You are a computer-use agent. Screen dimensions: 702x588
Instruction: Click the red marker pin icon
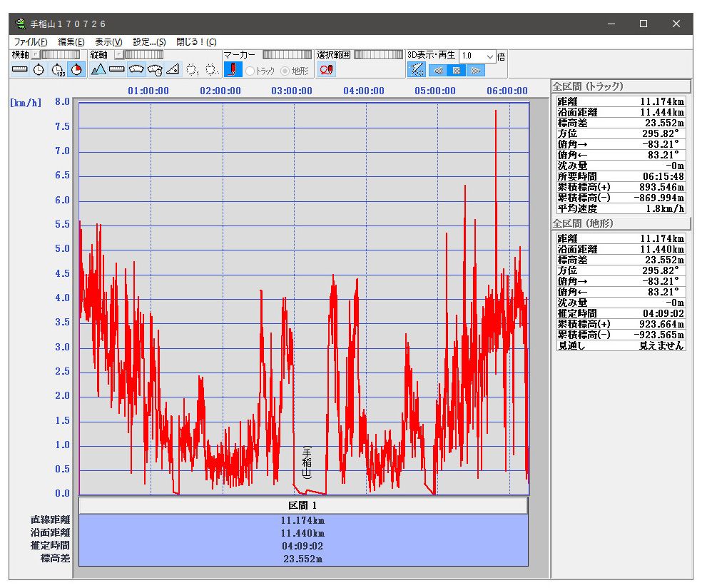[233, 69]
